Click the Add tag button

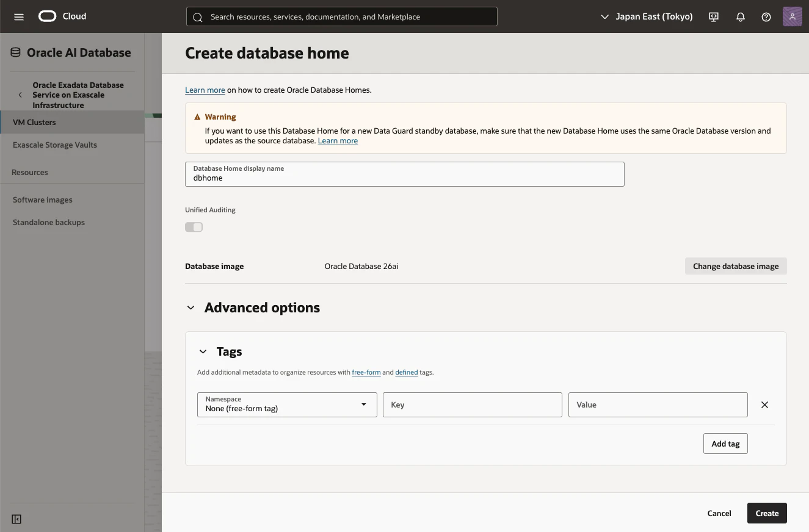[725, 444]
